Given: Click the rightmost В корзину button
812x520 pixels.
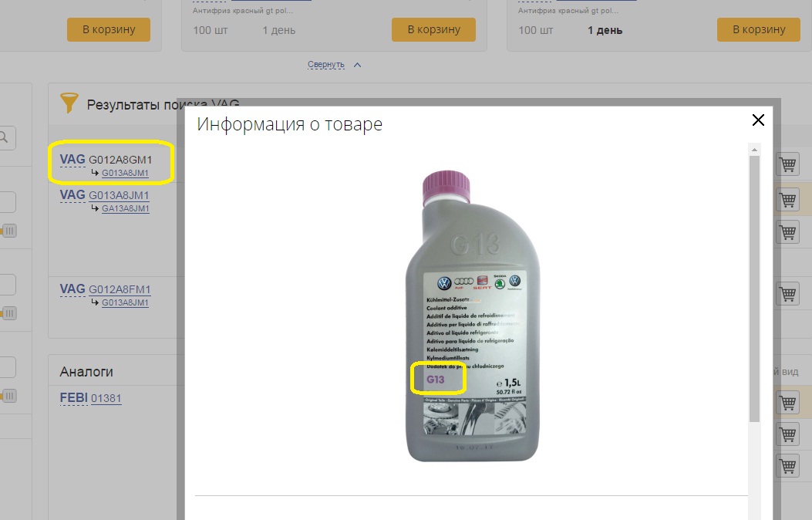Looking at the screenshot, I should point(759,29).
